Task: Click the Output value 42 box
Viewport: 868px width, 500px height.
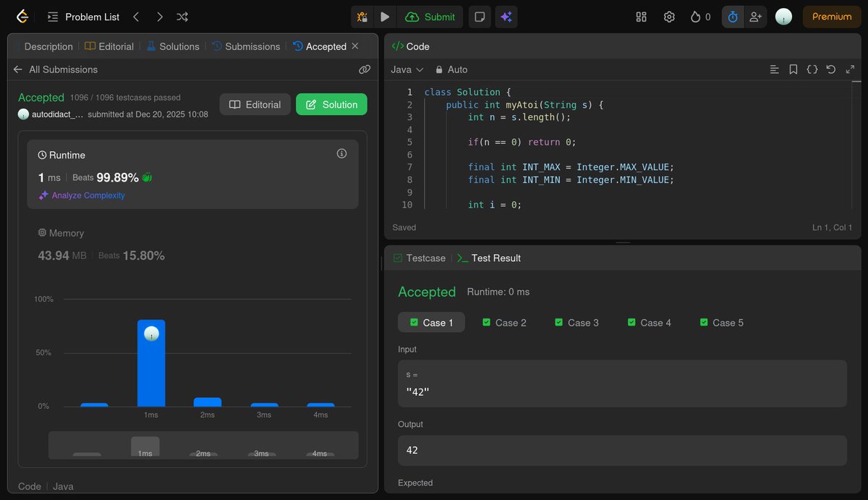Action: tap(622, 450)
